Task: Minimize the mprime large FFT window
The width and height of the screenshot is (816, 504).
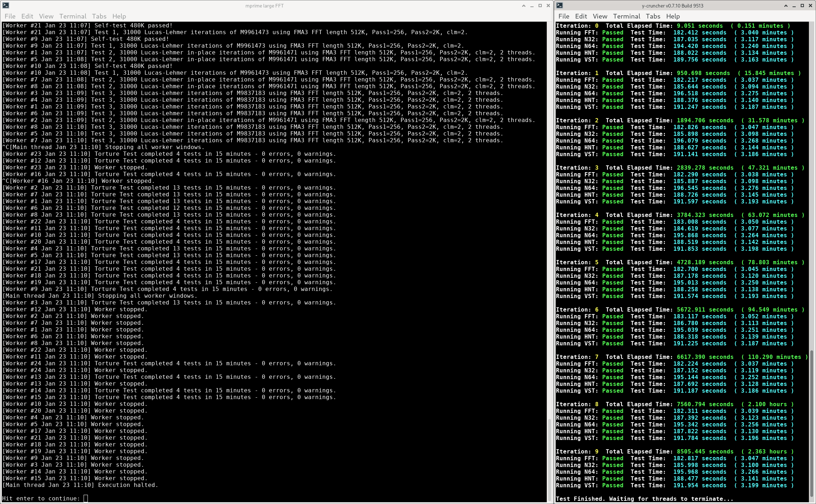Action: [532, 6]
